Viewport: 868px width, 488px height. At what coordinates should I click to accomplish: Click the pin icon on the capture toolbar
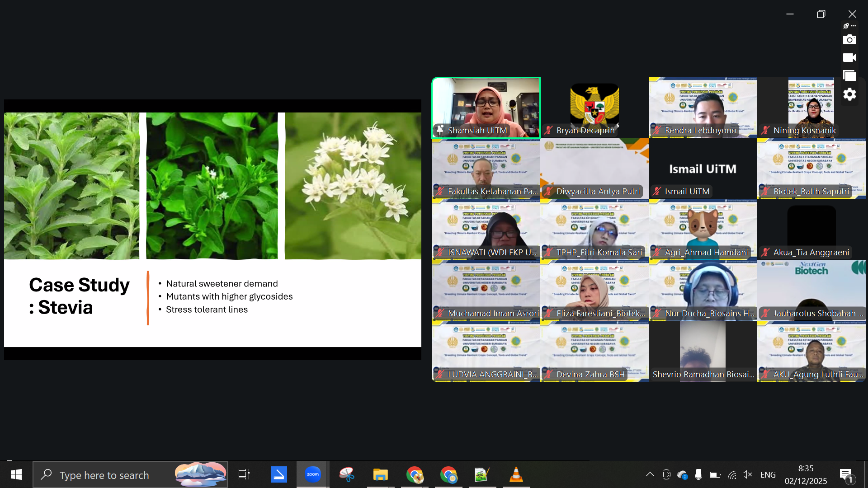coord(847,26)
